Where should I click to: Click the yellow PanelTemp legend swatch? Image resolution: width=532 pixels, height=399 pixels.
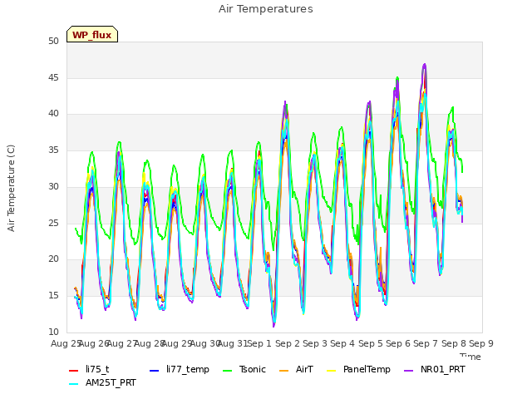[x=331, y=370]
